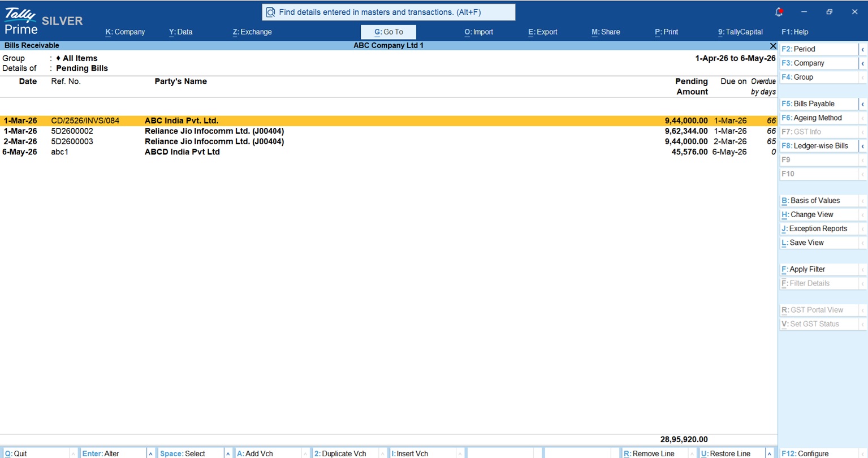Click the Party's Name column header
This screenshot has height=458, width=868.
pyautogui.click(x=181, y=81)
